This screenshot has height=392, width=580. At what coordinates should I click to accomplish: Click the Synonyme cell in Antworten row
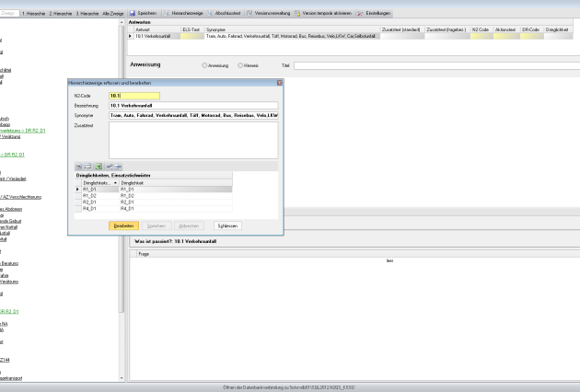(292, 36)
